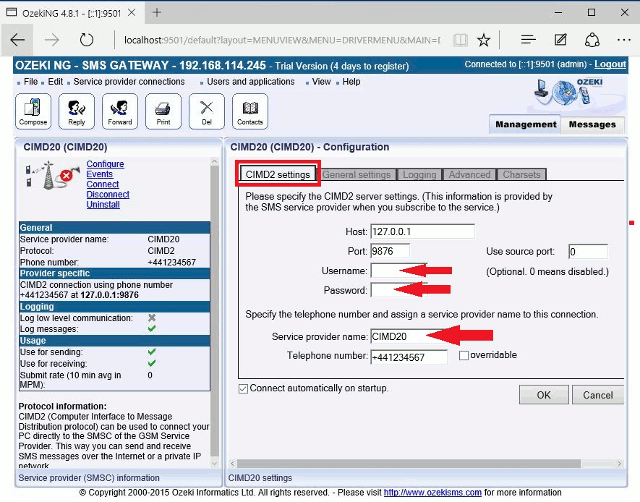Image resolution: width=640 pixels, height=502 pixels.
Task: Click the Configure link
Action: pos(105,164)
